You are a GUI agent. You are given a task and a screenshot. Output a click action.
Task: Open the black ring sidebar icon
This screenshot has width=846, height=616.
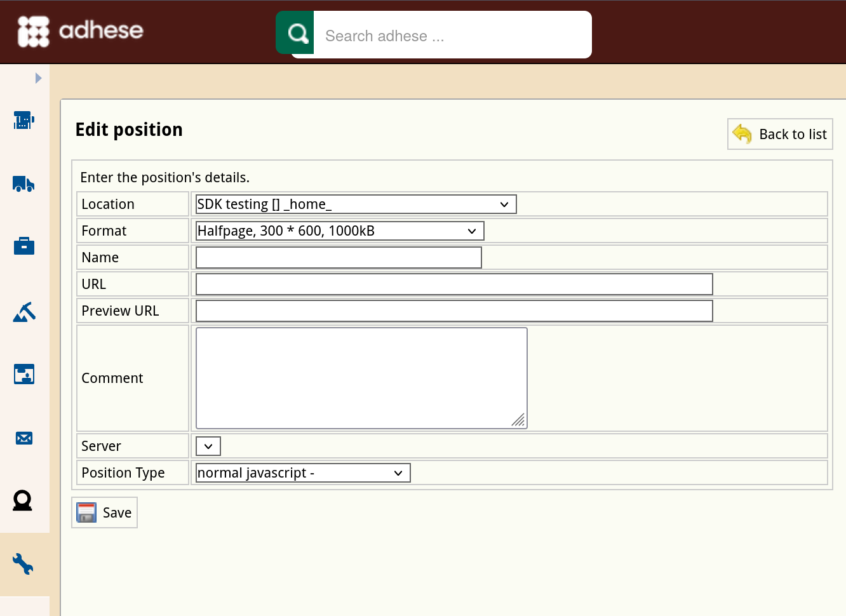(x=23, y=500)
